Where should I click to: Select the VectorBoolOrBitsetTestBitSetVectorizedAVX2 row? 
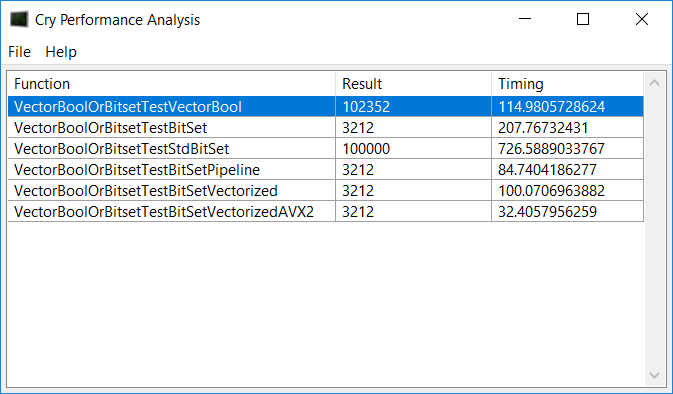tap(325, 212)
